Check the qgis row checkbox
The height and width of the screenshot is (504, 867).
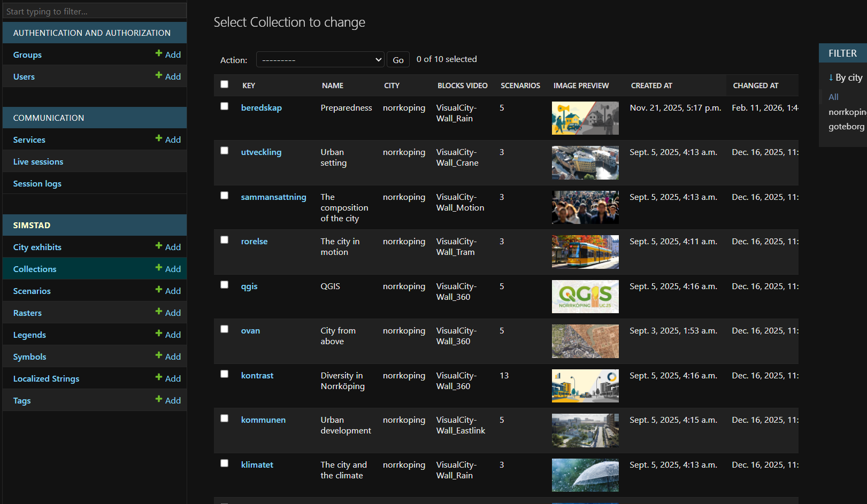coord(224,285)
